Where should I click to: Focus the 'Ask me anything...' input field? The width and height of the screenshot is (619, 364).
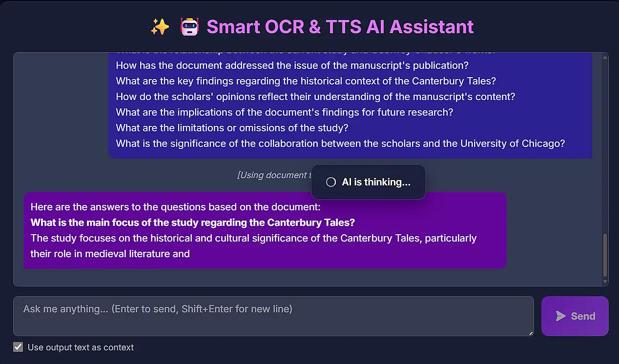[273, 316]
